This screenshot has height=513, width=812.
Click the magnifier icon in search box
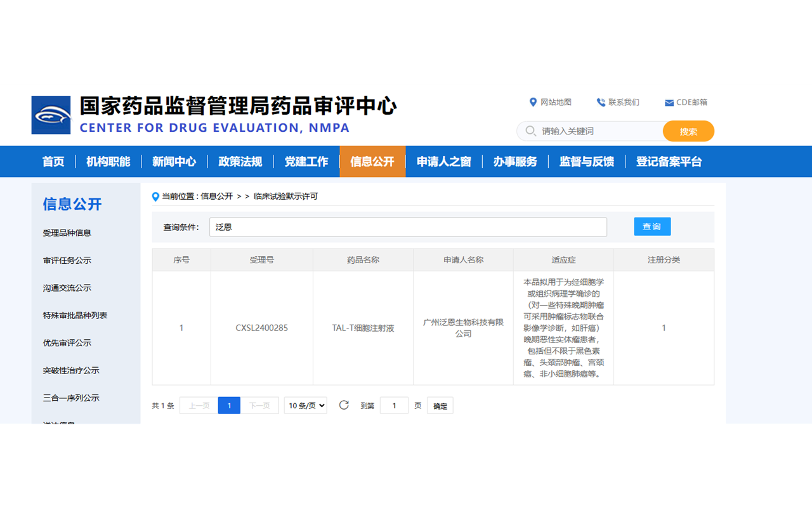(x=530, y=131)
